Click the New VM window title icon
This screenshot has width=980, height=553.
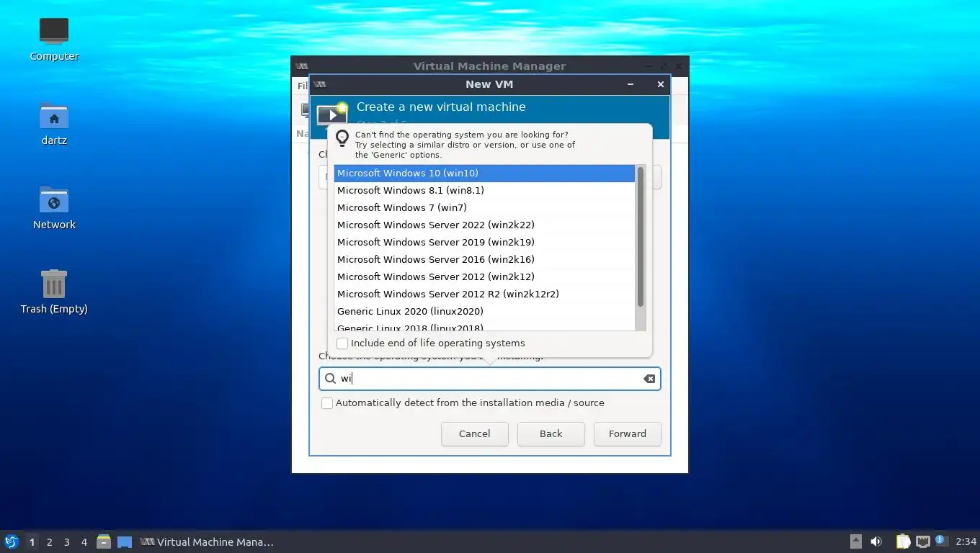point(320,84)
